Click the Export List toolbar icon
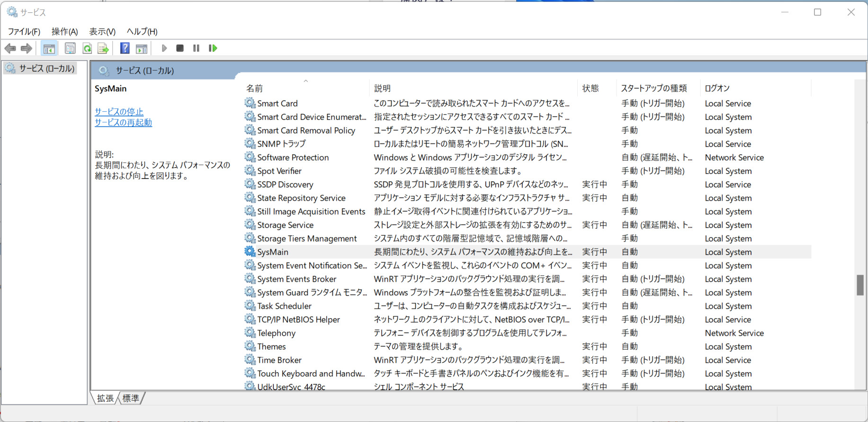The image size is (868, 422). 103,48
